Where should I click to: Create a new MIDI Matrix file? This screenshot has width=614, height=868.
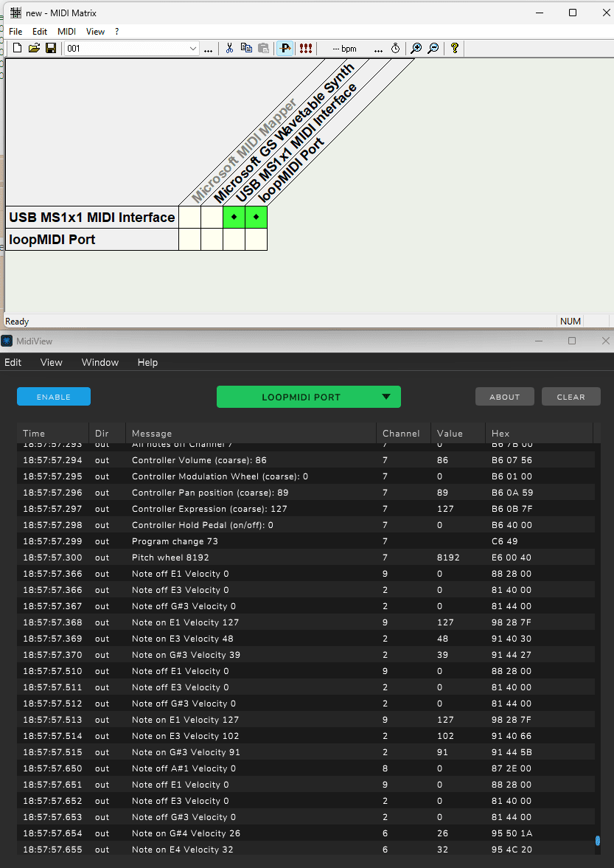point(17,48)
